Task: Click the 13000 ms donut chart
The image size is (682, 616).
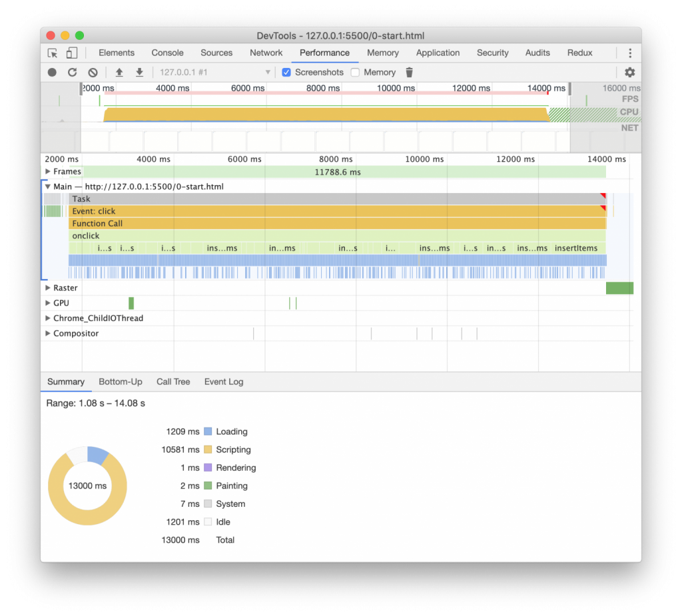Action: 87,485
